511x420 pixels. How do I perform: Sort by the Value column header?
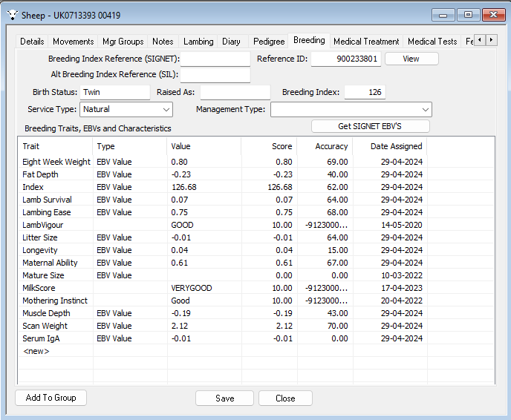tap(204, 146)
